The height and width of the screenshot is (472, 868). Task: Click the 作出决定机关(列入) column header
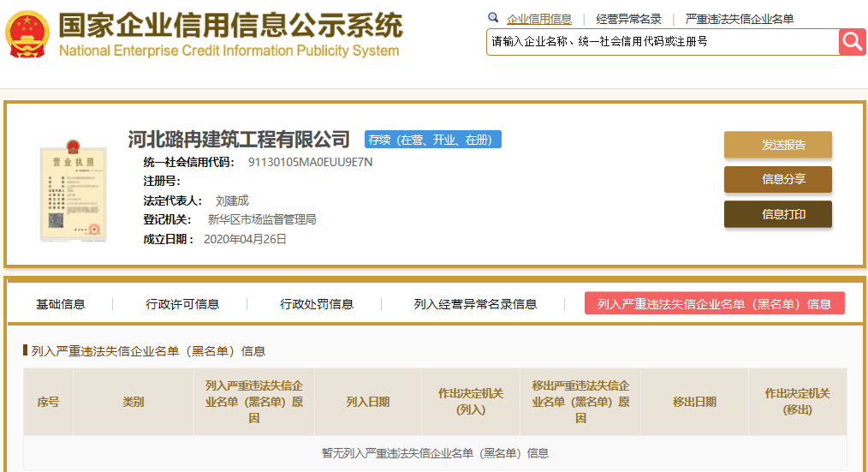(471, 402)
